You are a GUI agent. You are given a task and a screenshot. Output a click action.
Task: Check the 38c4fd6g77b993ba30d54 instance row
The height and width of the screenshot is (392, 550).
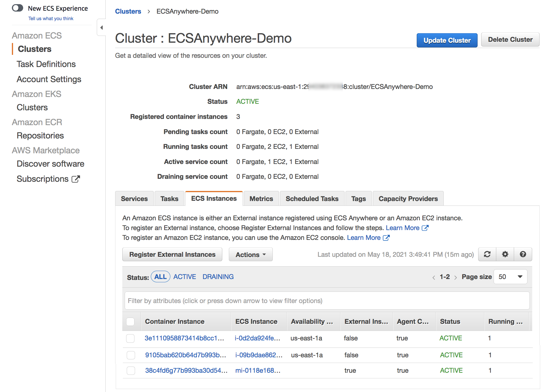(131, 371)
